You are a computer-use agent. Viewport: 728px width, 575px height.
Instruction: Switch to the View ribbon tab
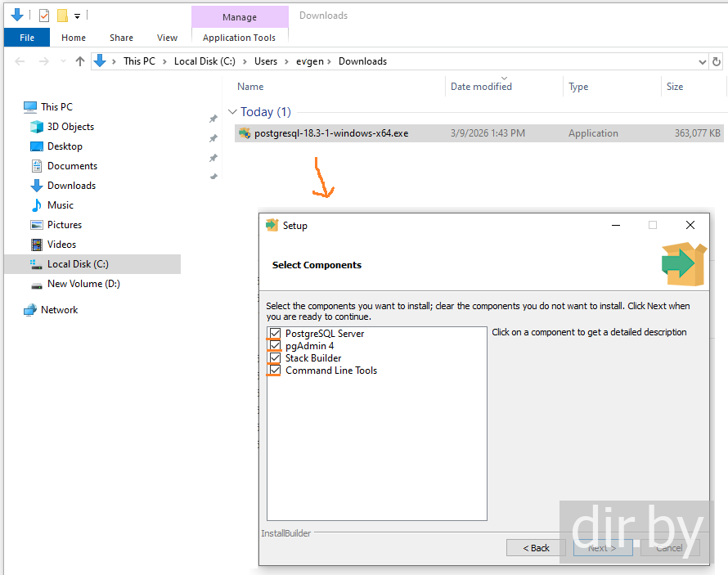point(167,38)
